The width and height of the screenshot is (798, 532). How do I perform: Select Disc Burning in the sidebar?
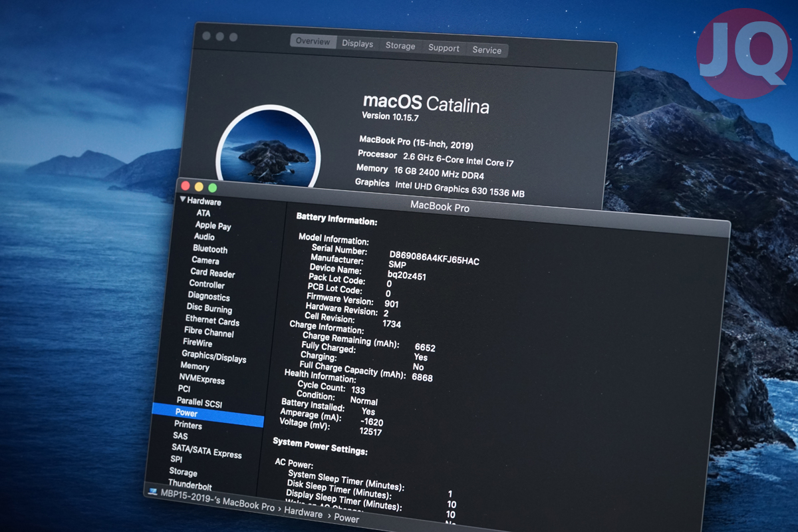point(209,309)
